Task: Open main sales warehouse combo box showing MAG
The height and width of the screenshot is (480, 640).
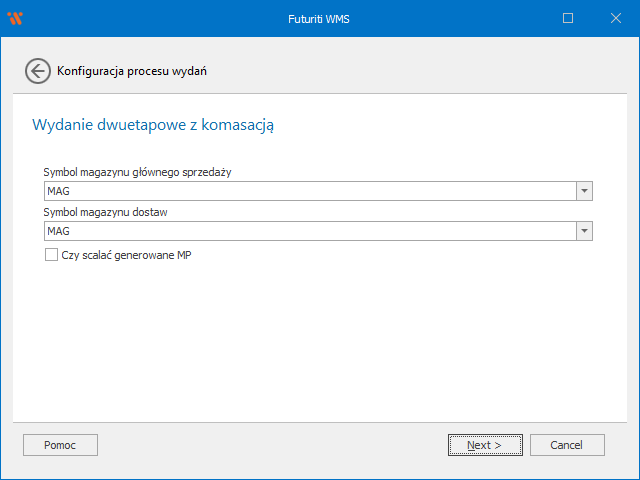Action: (318, 191)
